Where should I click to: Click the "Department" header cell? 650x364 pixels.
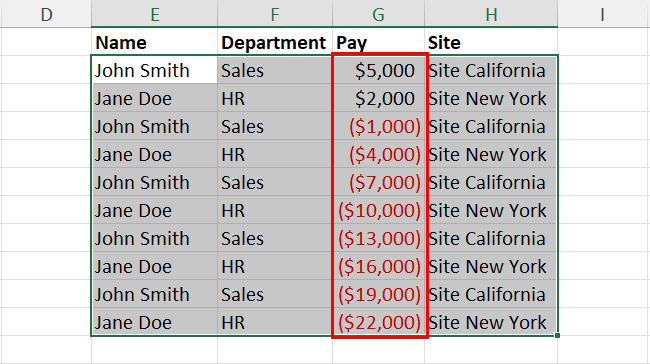(x=275, y=42)
